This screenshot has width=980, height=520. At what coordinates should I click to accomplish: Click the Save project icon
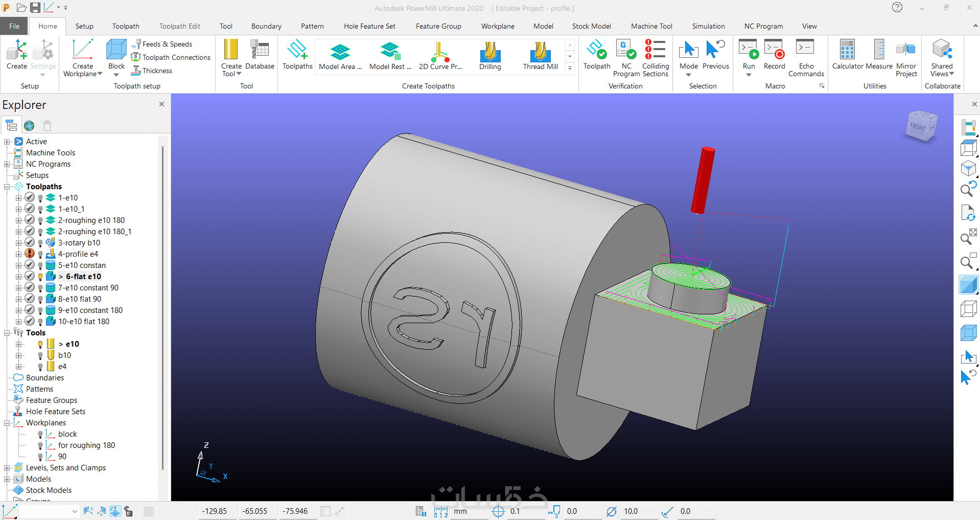pyautogui.click(x=35, y=8)
